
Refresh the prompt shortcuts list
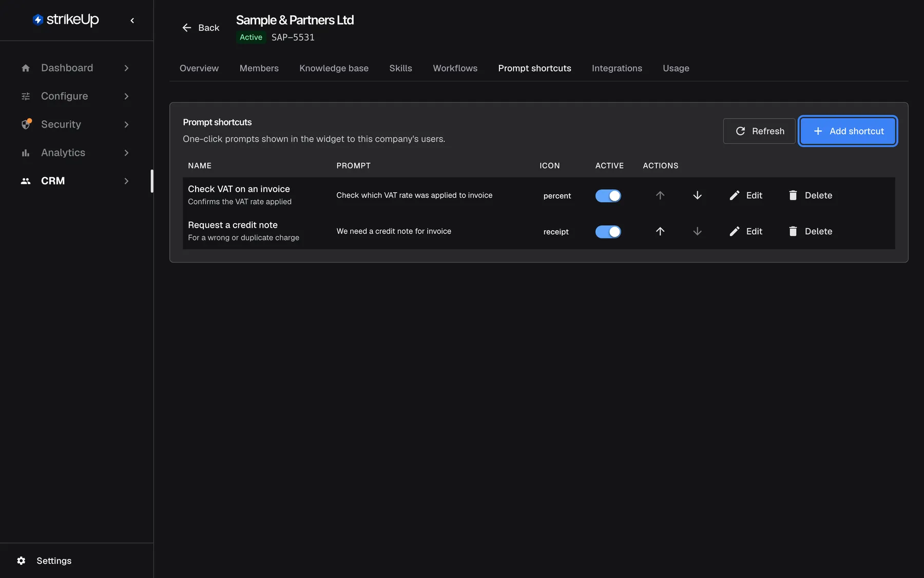[x=759, y=131]
